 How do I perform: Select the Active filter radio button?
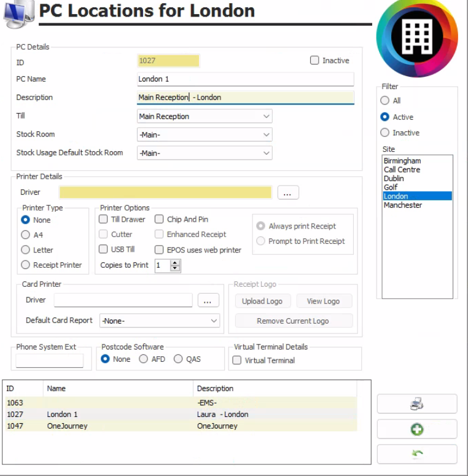pos(385,117)
